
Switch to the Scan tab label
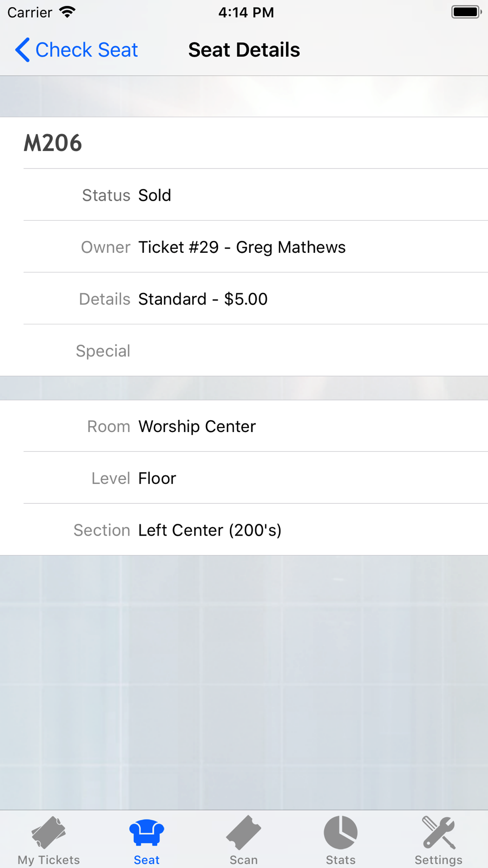pyautogui.click(x=244, y=860)
